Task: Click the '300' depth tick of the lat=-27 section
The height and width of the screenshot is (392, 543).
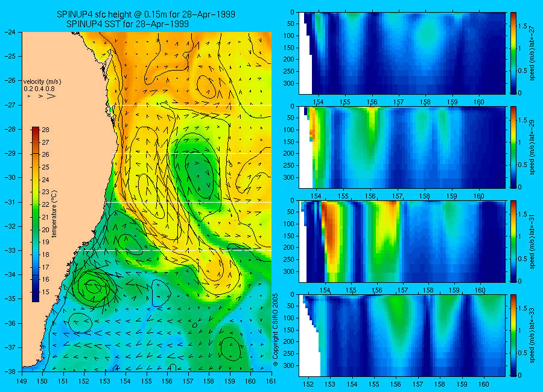Action: click(289, 83)
